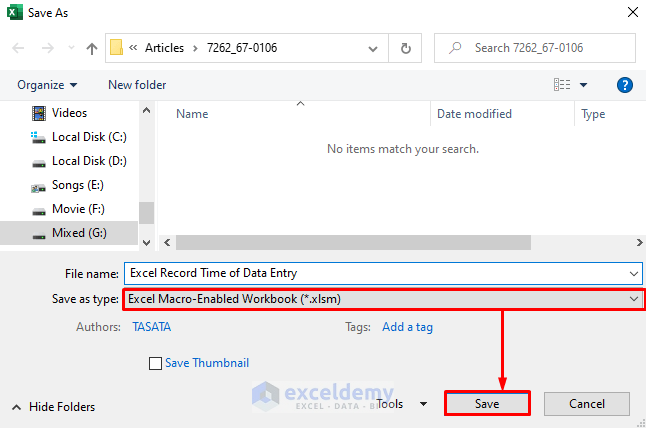646x428 pixels.
Task: Select the Songs (E:) drive
Action: click(x=78, y=185)
